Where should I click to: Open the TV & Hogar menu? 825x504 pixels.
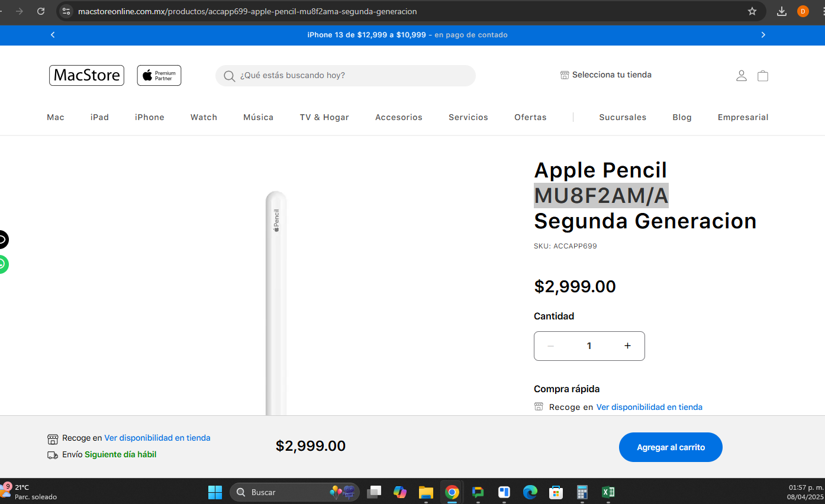[x=324, y=117]
